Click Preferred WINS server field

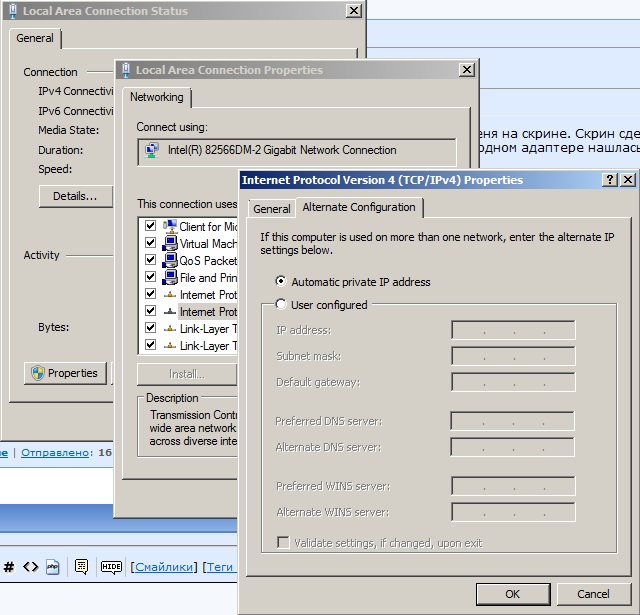pyautogui.click(x=513, y=486)
